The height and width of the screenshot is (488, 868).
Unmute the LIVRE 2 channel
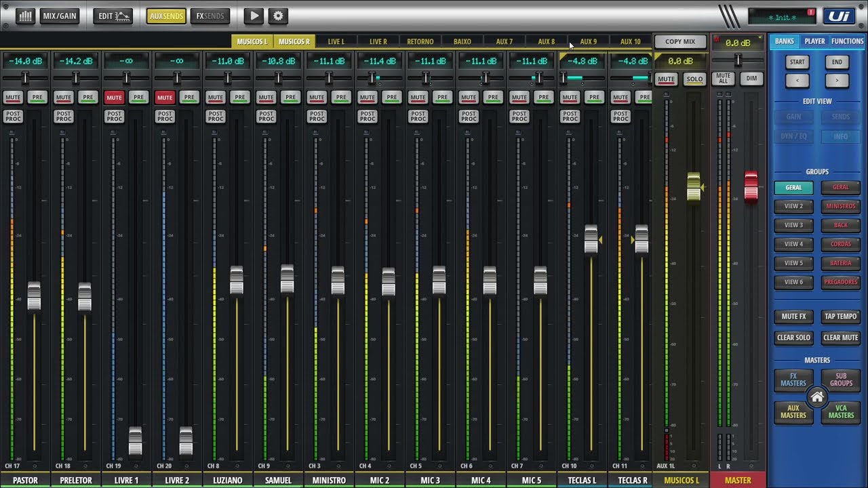(x=165, y=98)
